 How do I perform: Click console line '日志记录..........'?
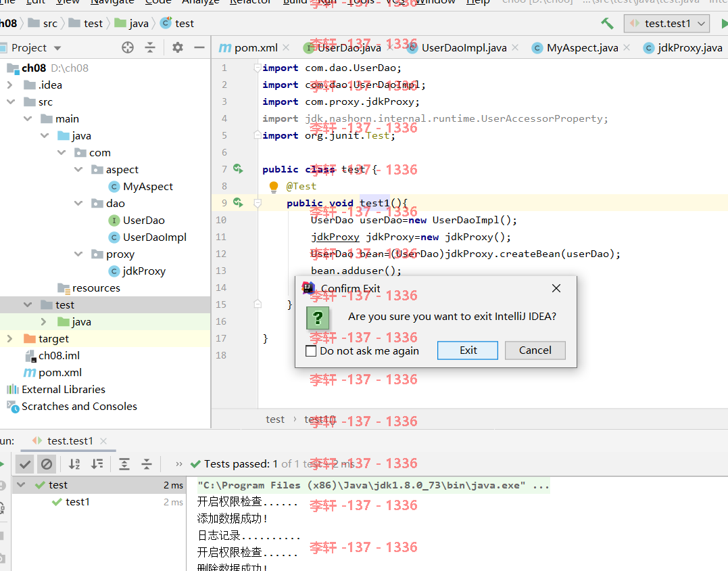249,535
